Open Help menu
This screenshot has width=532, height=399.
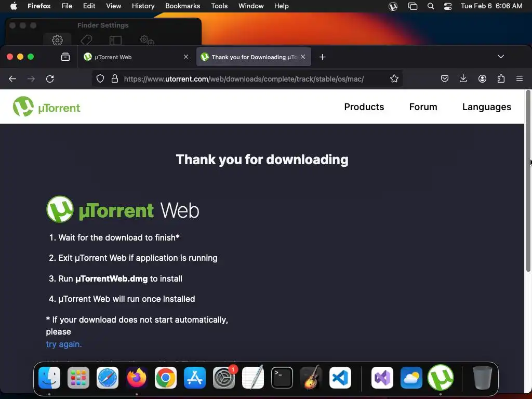click(x=281, y=6)
